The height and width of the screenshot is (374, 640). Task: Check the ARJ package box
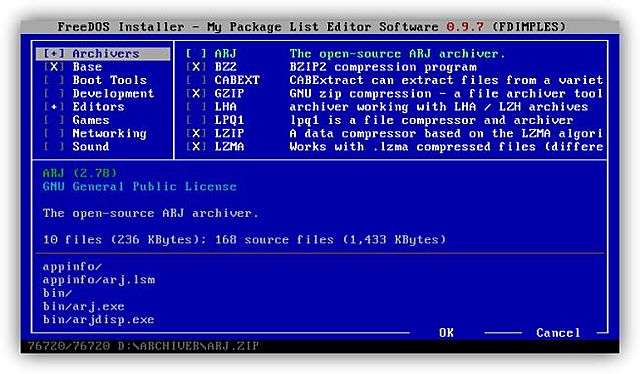[x=196, y=54]
